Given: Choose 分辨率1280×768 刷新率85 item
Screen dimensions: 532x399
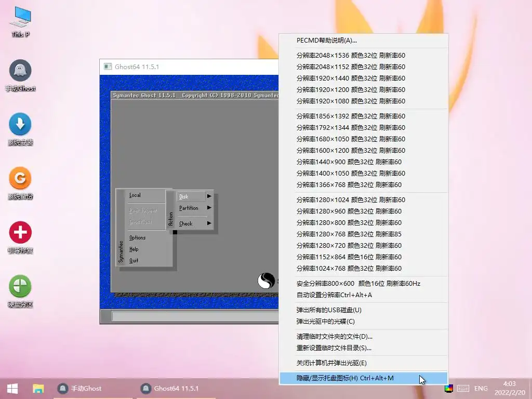Looking at the screenshot, I should (363, 234).
